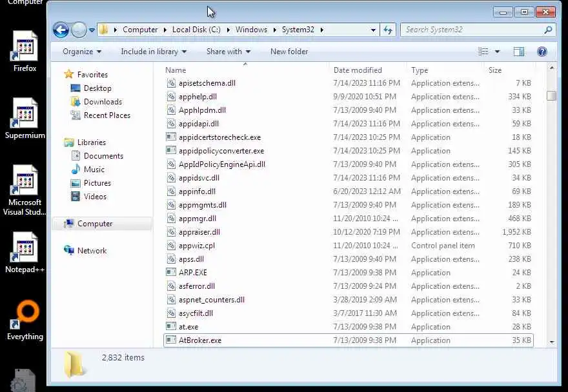Click the Firefox desktop shortcut
Image resolution: width=568 pixels, height=392 pixels.
coord(25,52)
